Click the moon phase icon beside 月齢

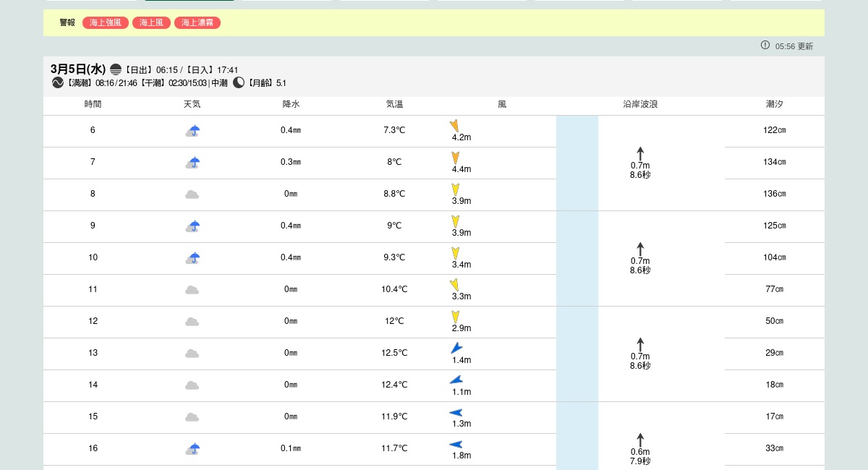(239, 82)
